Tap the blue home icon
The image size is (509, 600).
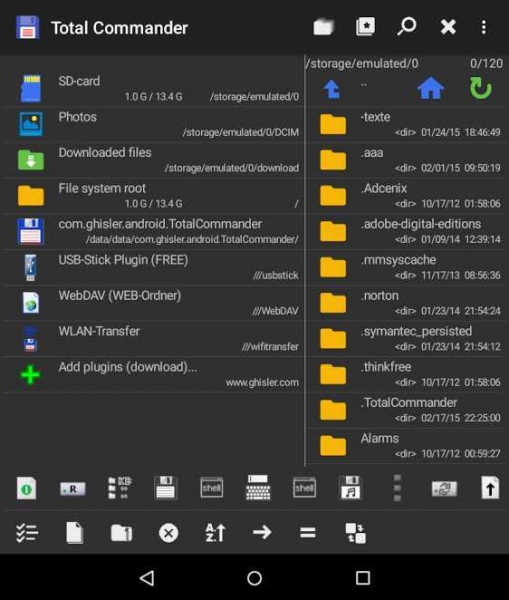point(431,88)
